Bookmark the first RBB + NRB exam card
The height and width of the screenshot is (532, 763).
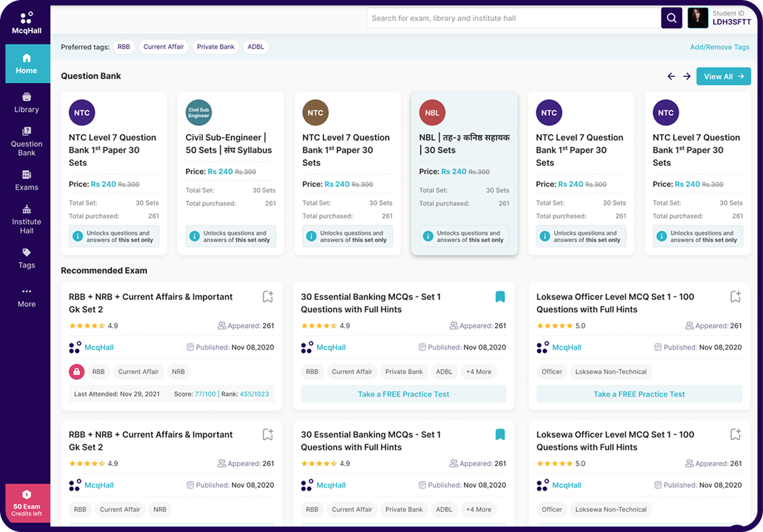pos(267,297)
